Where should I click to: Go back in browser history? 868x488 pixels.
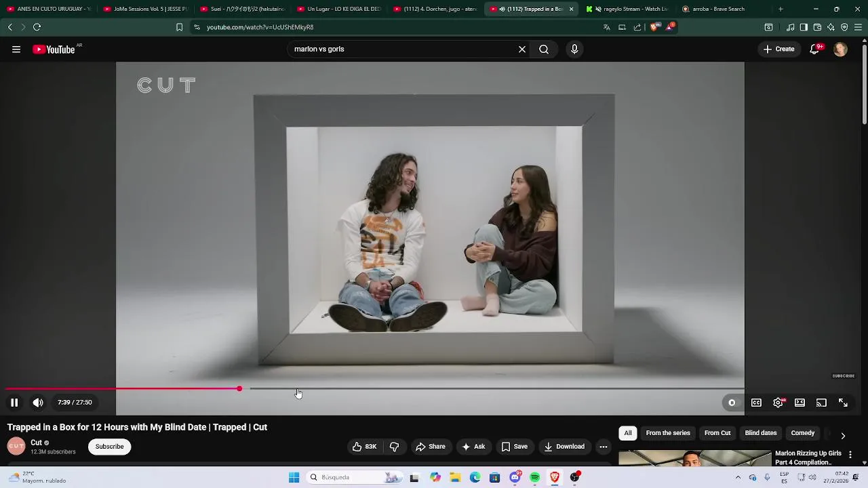(x=9, y=27)
